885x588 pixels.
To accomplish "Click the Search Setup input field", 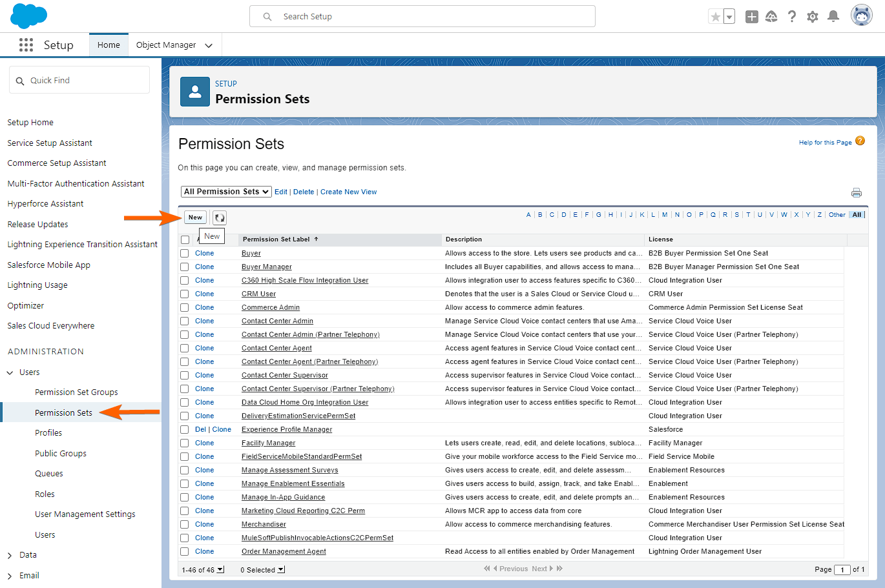I will click(x=422, y=17).
